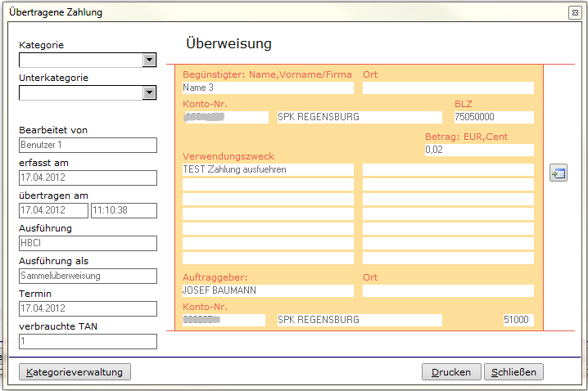The width and height of the screenshot is (588, 391).
Task: Open the Kategorie dropdown arrow
Action: 149,60
